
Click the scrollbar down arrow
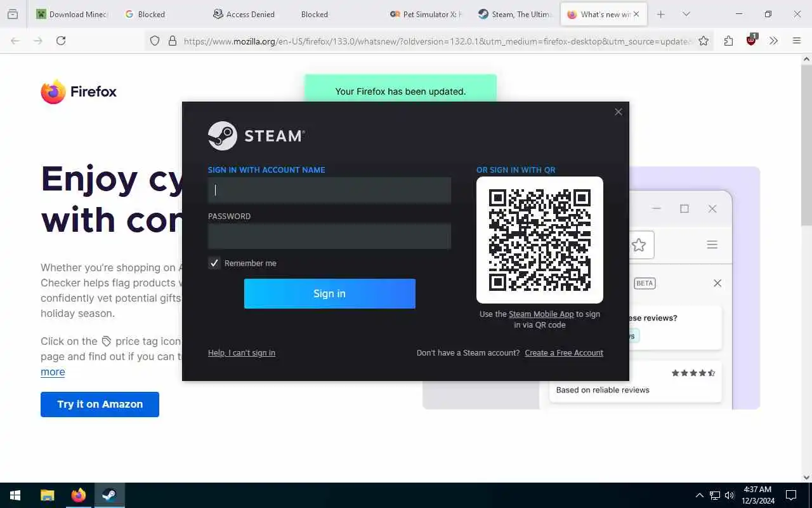point(806,477)
